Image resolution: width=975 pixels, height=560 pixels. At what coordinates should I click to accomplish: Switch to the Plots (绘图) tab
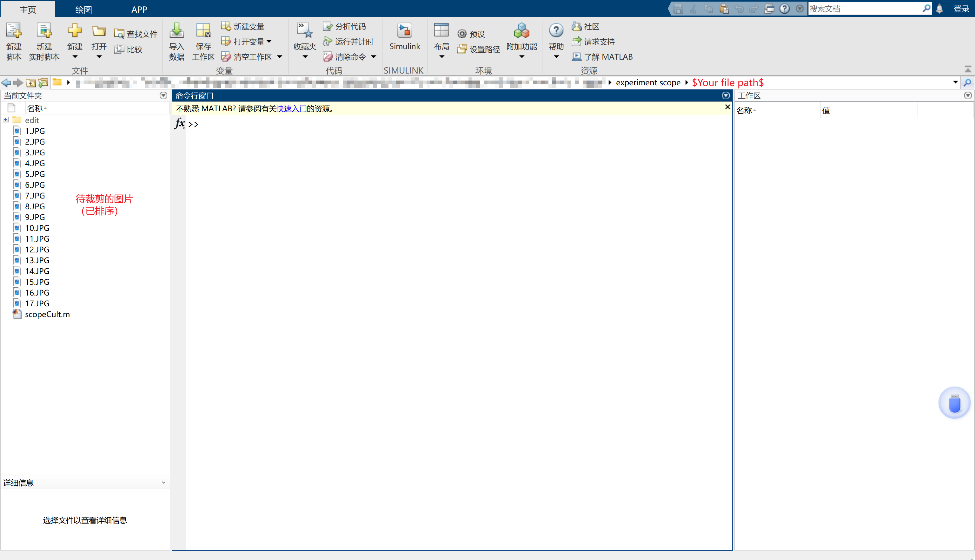pyautogui.click(x=83, y=9)
